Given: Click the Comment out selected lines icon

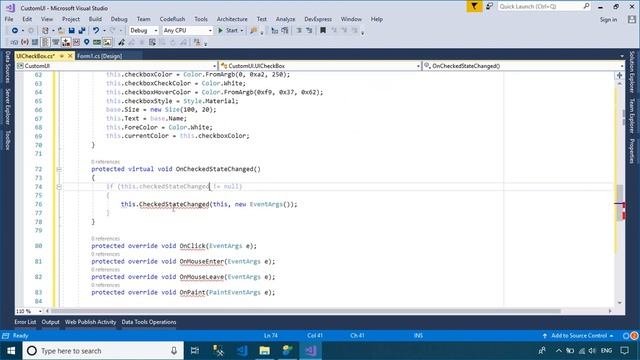Looking at the screenshot, I should 299,31.
